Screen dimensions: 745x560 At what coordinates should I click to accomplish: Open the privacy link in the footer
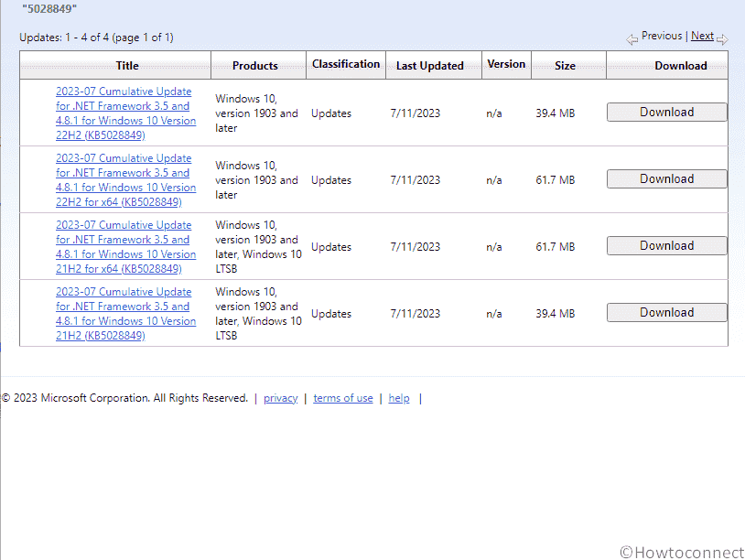pos(280,399)
